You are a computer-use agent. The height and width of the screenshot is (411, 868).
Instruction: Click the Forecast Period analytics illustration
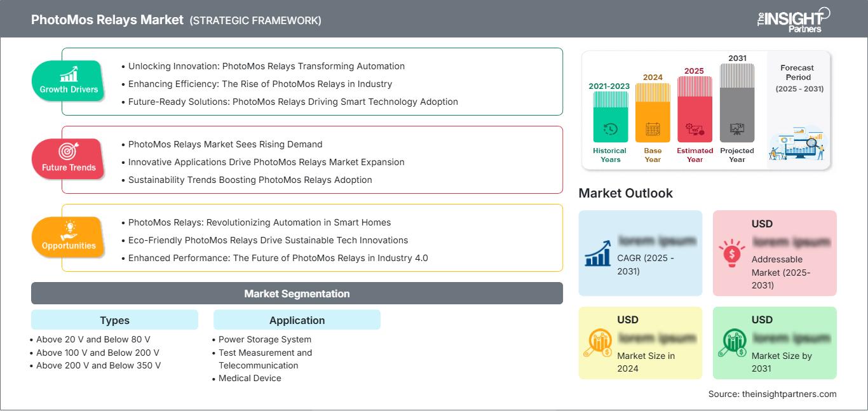point(797,144)
